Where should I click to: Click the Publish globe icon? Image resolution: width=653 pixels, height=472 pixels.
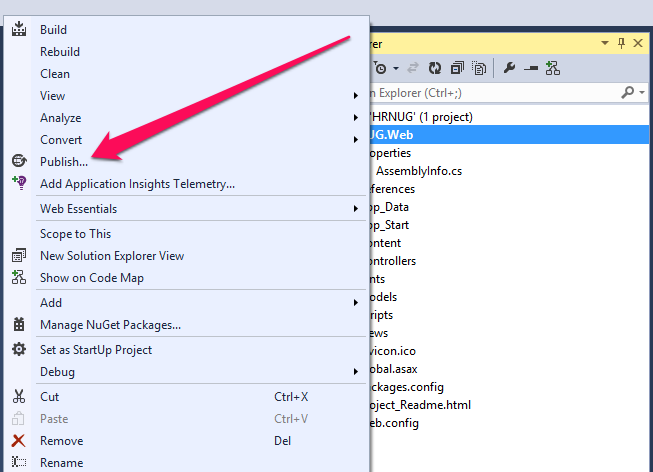click(x=19, y=161)
